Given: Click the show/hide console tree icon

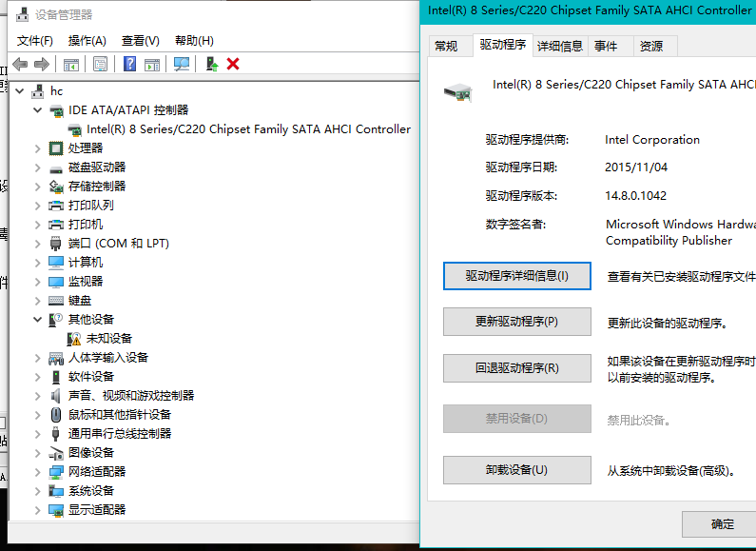Looking at the screenshot, I should click(x=70, y=64).
